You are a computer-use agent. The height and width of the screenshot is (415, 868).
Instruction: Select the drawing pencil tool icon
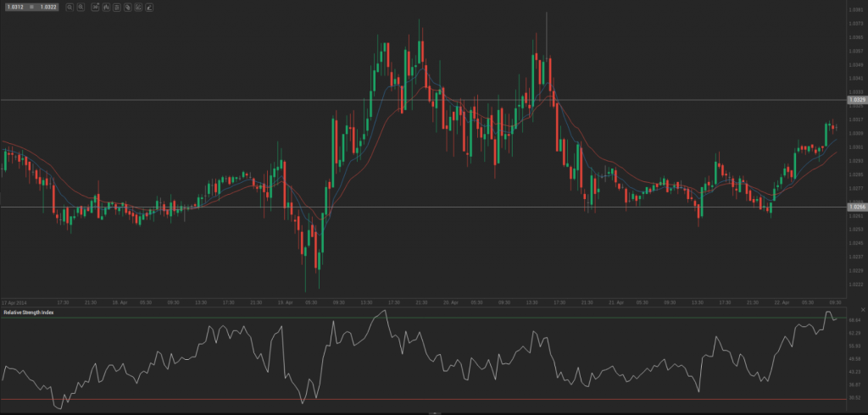150,7
